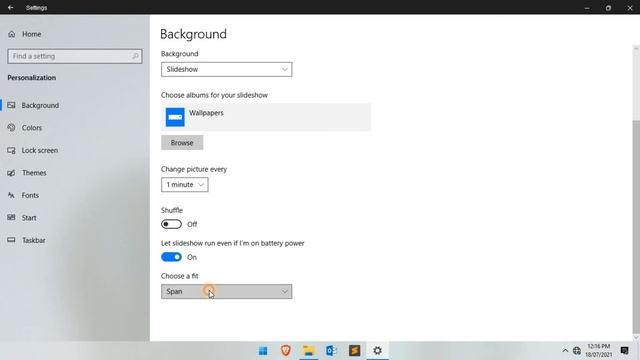Open the notification center icon
Viewport: 640px width, 360px height.
click(x=624, y=351)
